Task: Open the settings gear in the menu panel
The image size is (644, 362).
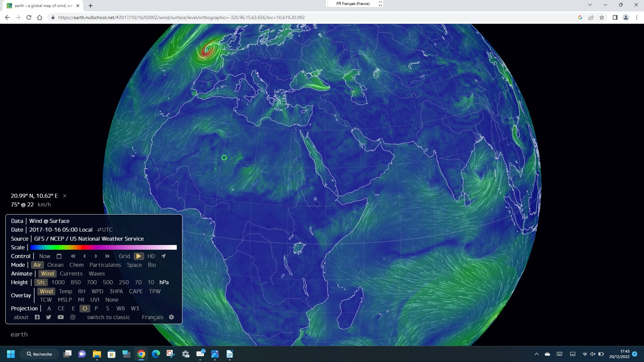Action: (171, 317)
